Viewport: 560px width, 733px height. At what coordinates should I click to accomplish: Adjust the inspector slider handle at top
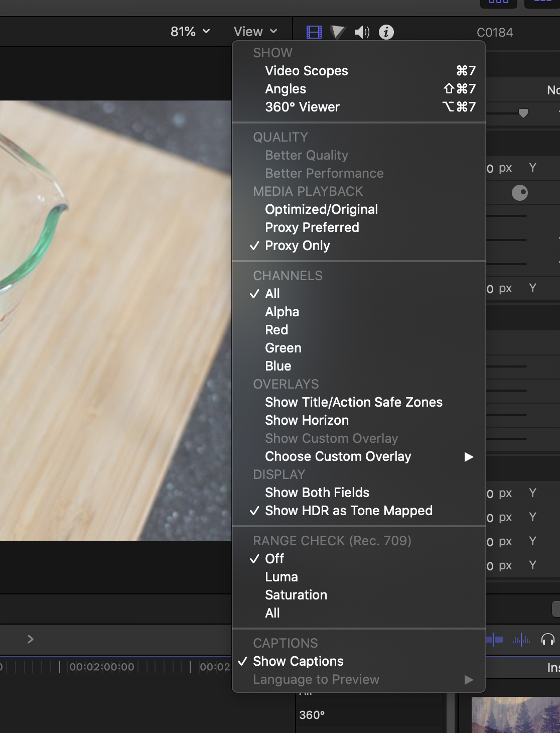(x=523, y=113)
